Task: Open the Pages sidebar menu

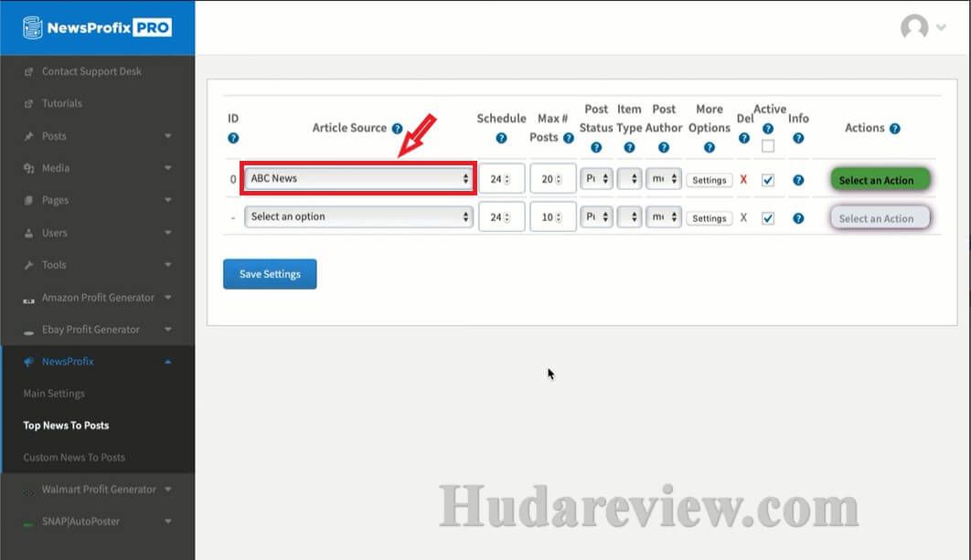Action: point(98,200)
